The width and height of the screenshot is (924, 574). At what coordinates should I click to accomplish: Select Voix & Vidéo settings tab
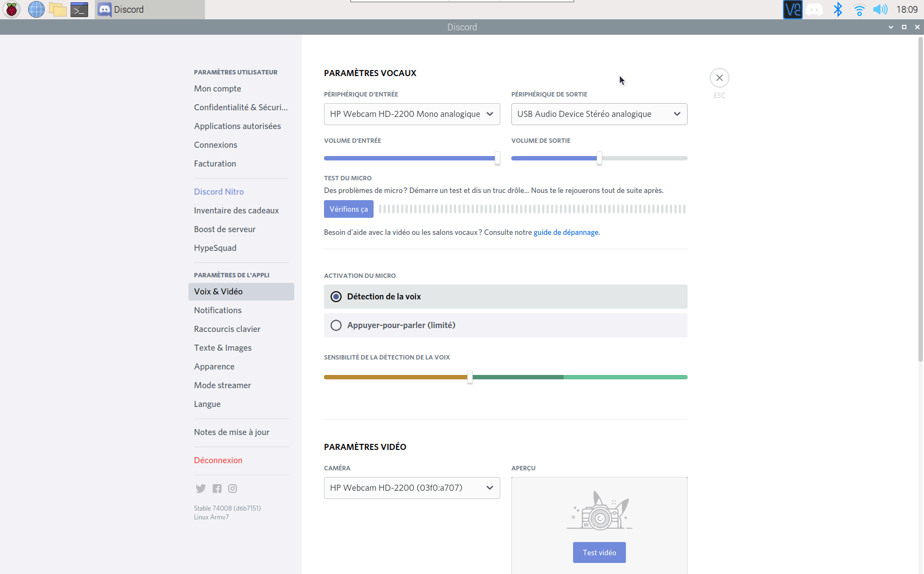tap(241, 292)
